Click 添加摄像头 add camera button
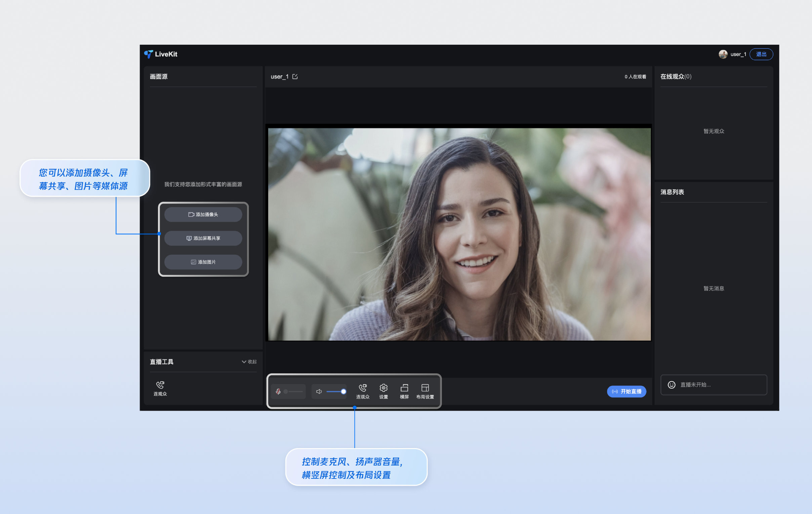The image size is (812, 514). click(x=203, y=215)
